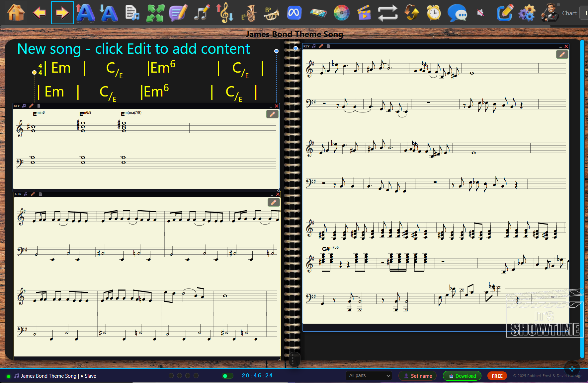Click the GTR panel label
This screenshot has width=588, height=383.
tap(18, 194)
